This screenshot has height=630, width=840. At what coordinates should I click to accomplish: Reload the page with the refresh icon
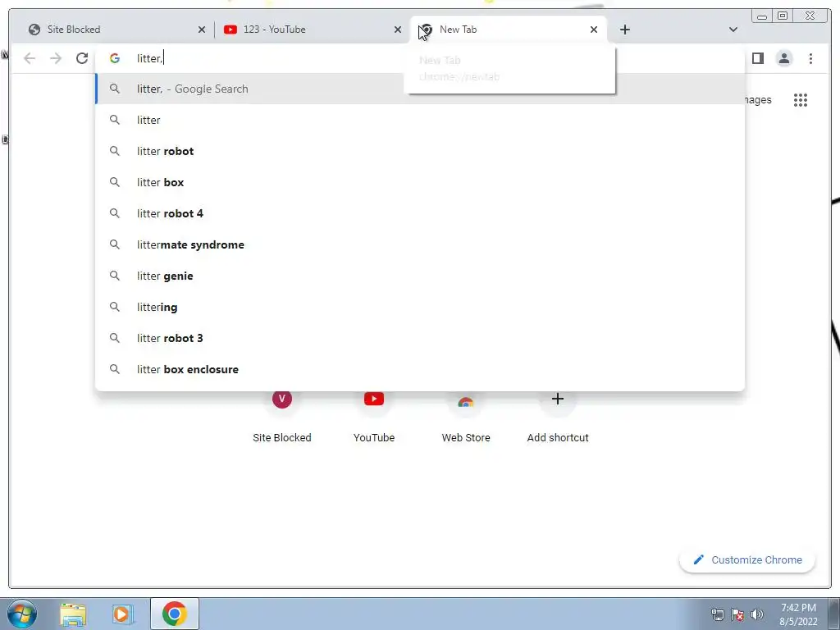[x=82, y=58]
